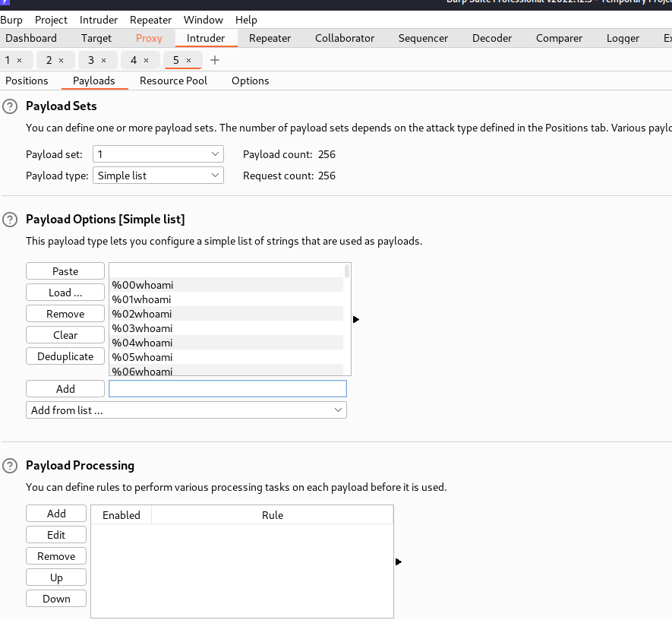
Task: Switch to the Dashboard tab
Action: [31, 38]
